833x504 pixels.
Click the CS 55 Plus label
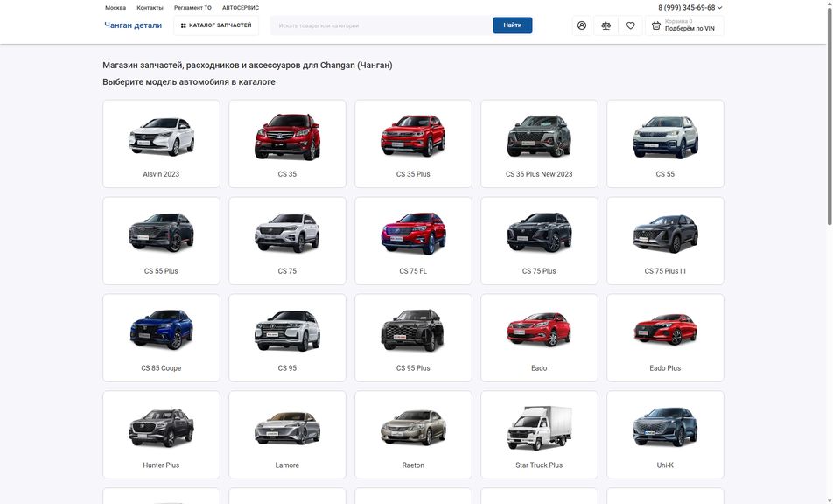click(x=161, y=271)
